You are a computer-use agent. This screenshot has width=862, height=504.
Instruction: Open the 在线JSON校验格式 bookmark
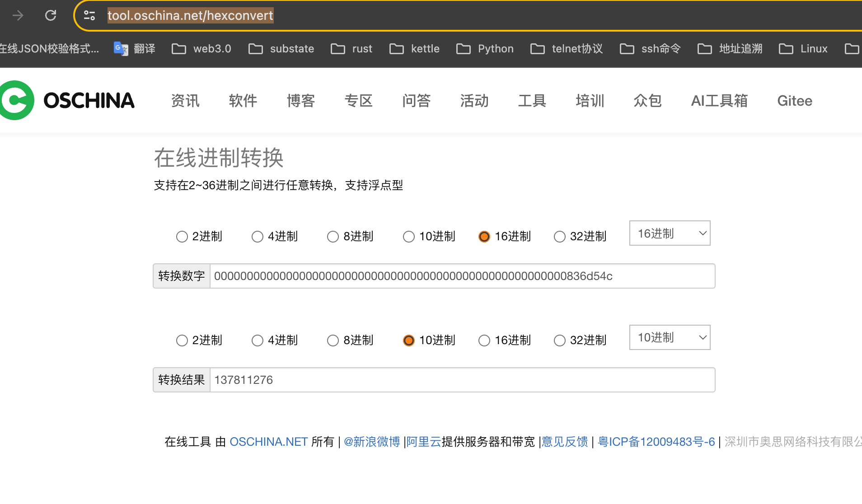pyautogui.click(x=50, y=49)
